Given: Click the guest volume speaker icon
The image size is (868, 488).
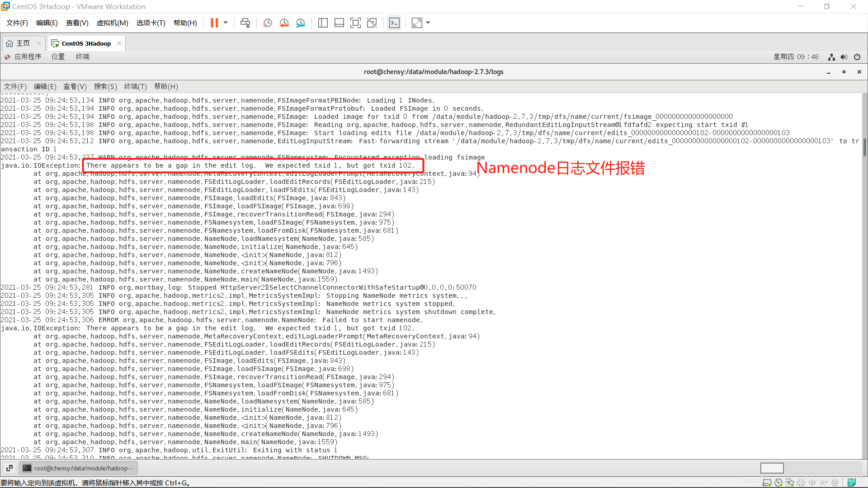Looking at the screenshot, I should tap(844, 57).
